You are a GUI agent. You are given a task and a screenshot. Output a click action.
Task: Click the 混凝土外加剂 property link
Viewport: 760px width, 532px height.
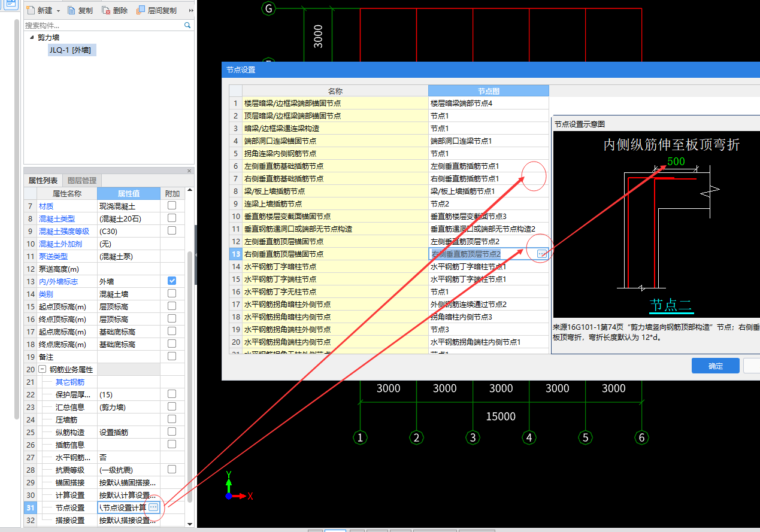coord(62,244)
